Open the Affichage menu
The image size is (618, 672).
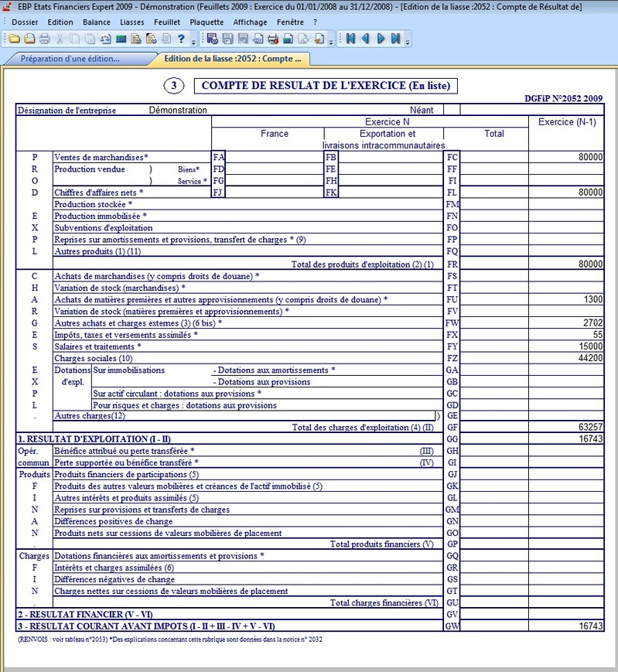[250, 22]
